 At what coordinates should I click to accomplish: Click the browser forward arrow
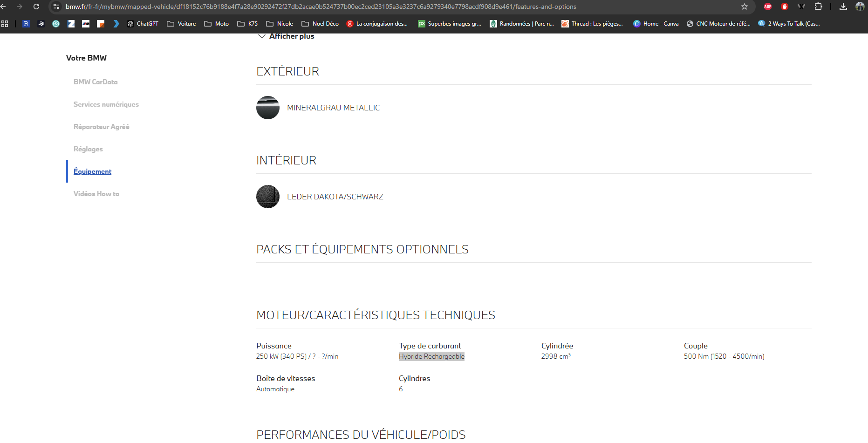click(20, 7)
